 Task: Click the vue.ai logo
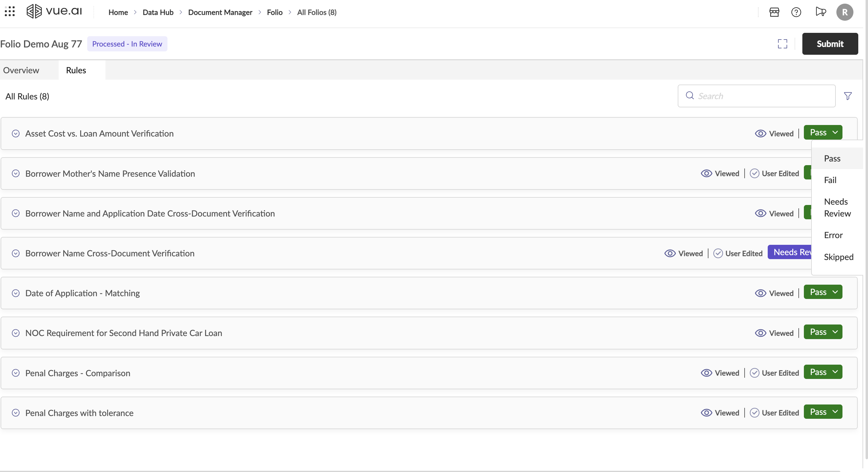pyautogui.click(x=54, y=12)
